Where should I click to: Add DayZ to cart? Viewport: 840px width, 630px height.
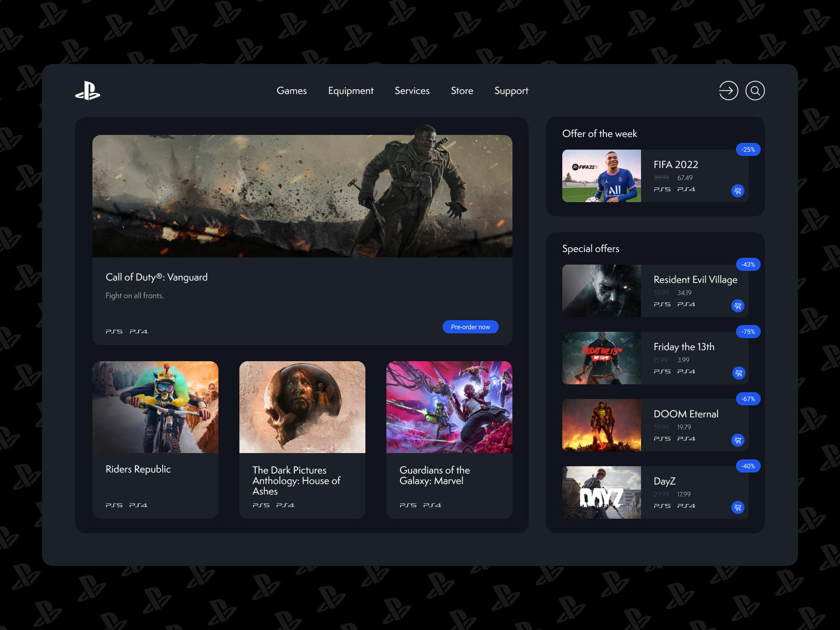tap(738, 508)
